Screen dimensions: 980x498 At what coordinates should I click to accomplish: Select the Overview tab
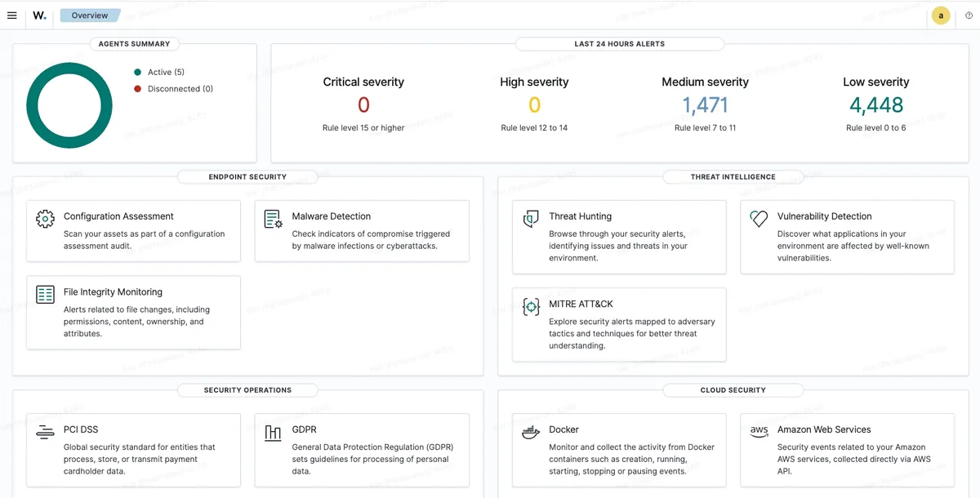click(90, 15)
